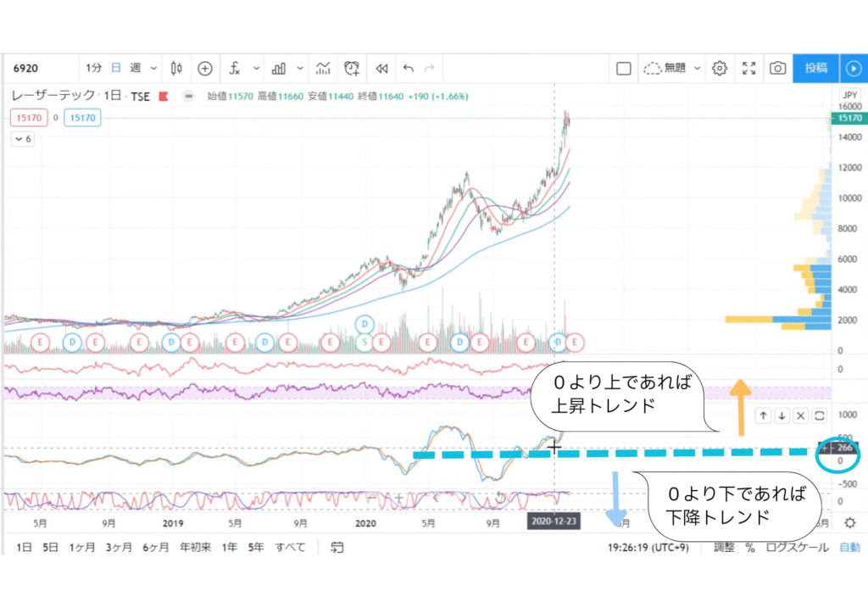868x608 pixels.
Task: Select the 1年 time range tab
Action: [x=229, y=548]
